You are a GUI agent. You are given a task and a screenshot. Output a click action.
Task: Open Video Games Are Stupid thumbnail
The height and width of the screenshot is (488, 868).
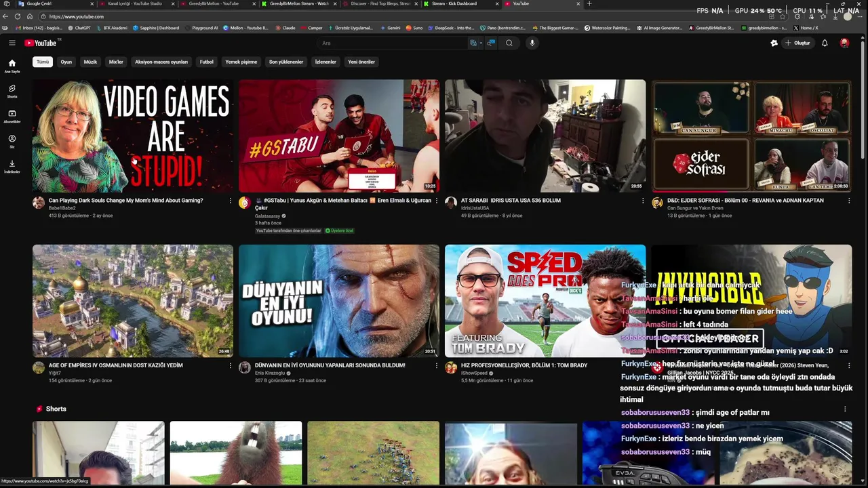click(x=133, y=136)
